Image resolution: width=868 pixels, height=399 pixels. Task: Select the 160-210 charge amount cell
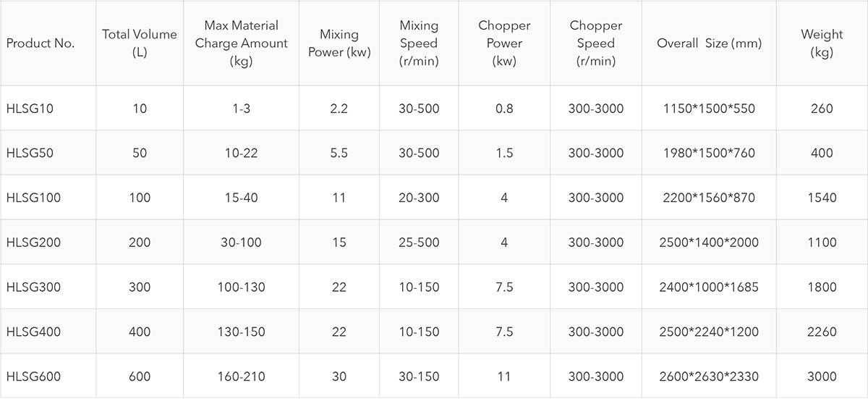tap(241, 377)
